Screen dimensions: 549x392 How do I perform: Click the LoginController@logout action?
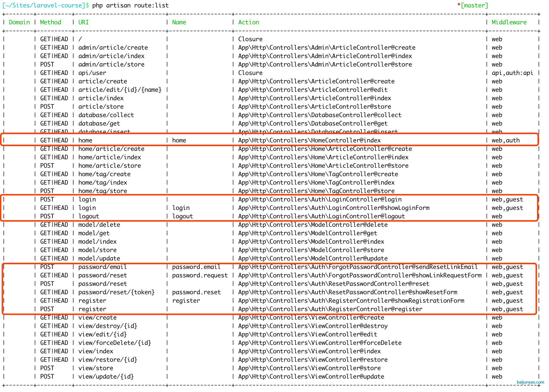point(321,216)
